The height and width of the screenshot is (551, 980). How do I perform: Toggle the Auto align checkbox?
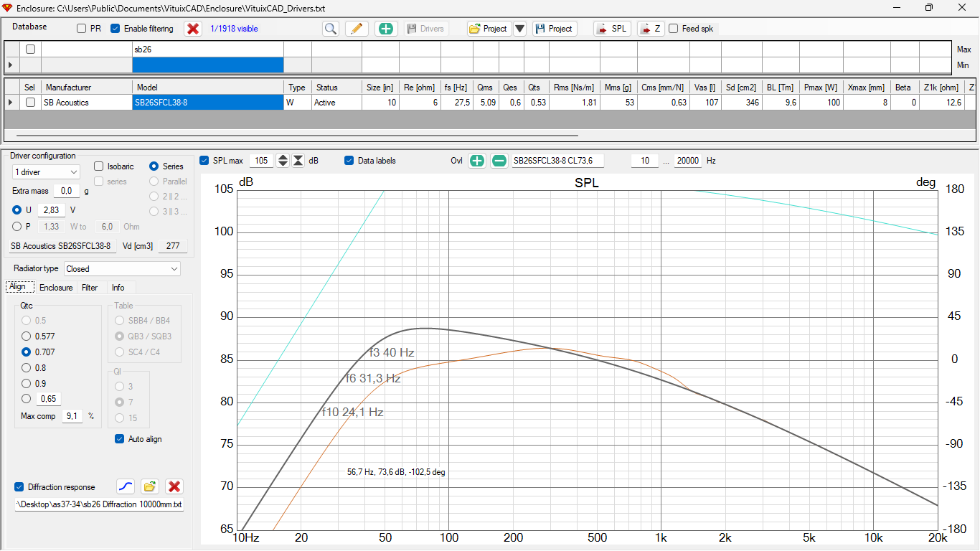pyautogui.click(x=120, y=439)
